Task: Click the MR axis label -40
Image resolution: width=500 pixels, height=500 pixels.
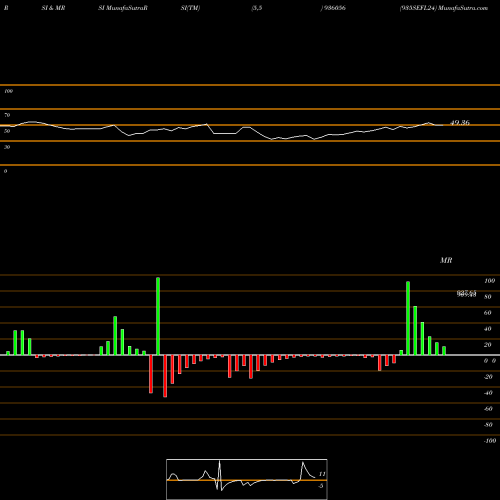Action: [x=488, y=393]
